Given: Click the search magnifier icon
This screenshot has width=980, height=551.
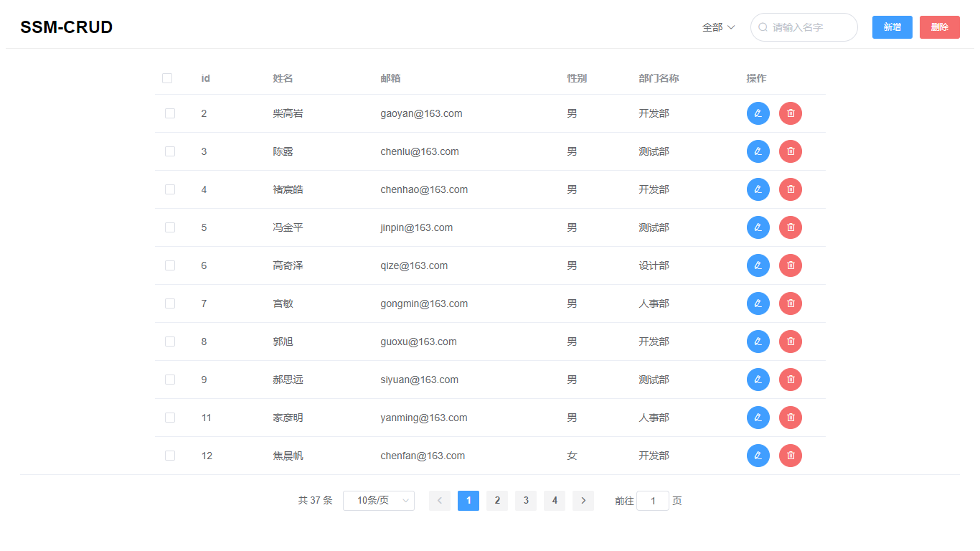Looking at the screenshot, I should point(763,27).
